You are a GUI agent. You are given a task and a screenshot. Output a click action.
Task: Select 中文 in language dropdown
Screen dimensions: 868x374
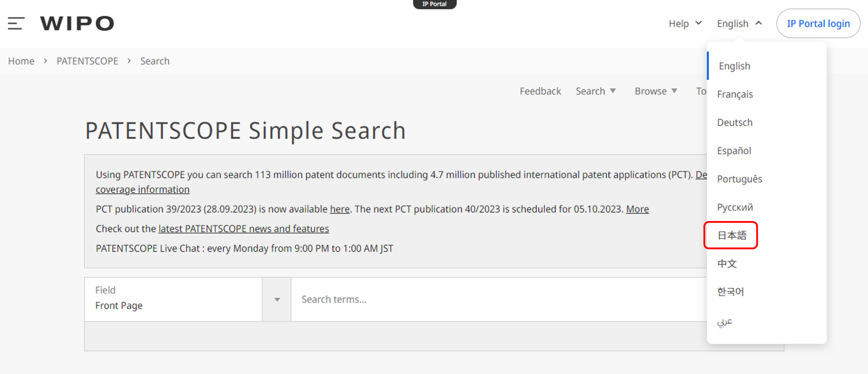(x=727, y=263)
